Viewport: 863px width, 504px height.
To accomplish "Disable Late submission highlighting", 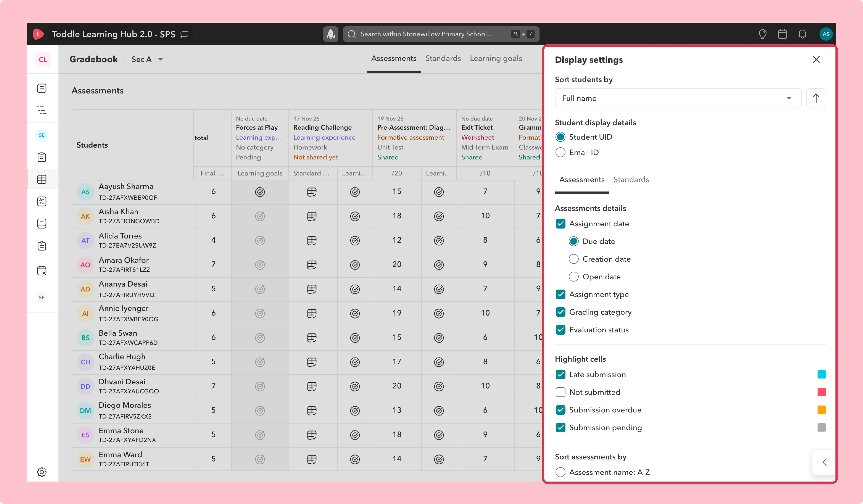I will (x=560, y=375).
